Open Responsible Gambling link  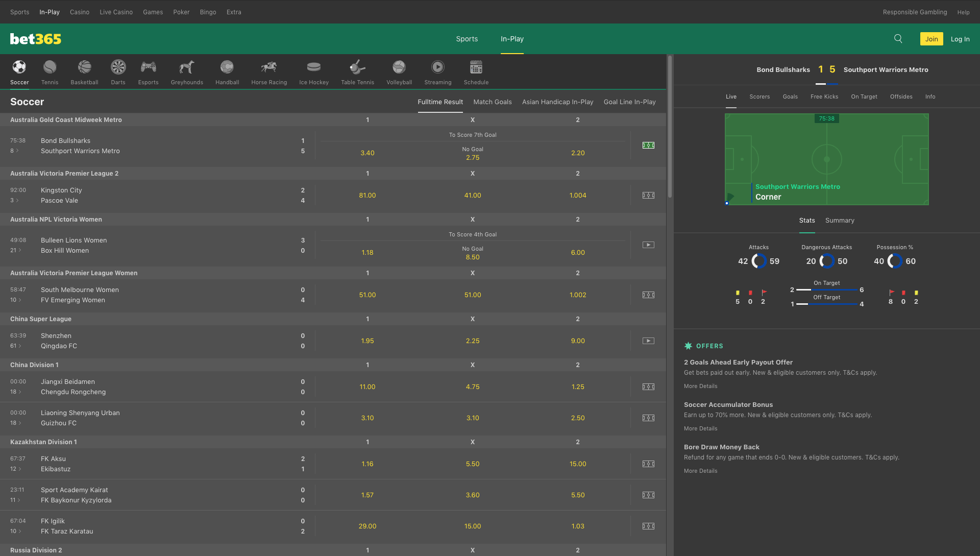pos(915,12)
